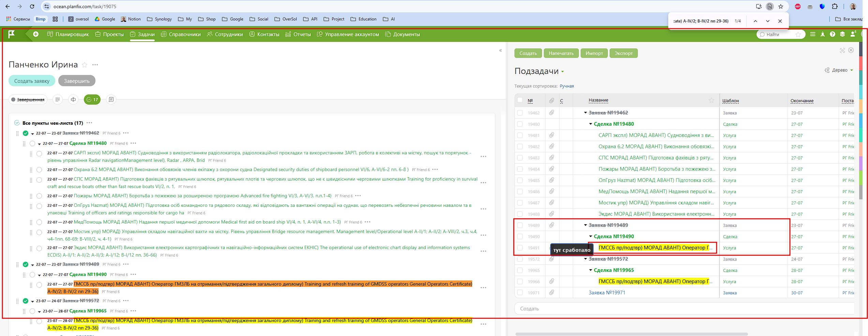Check checklist item Сделка №19480

click(x=32, y=143)
